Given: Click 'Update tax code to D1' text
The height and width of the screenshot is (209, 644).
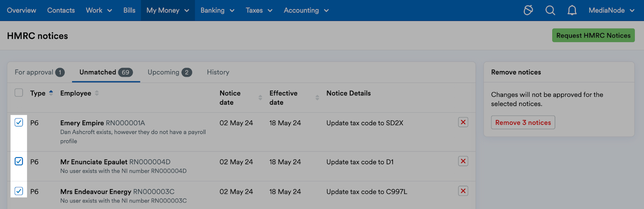Looking at the screenshot, I should [360, 162].
